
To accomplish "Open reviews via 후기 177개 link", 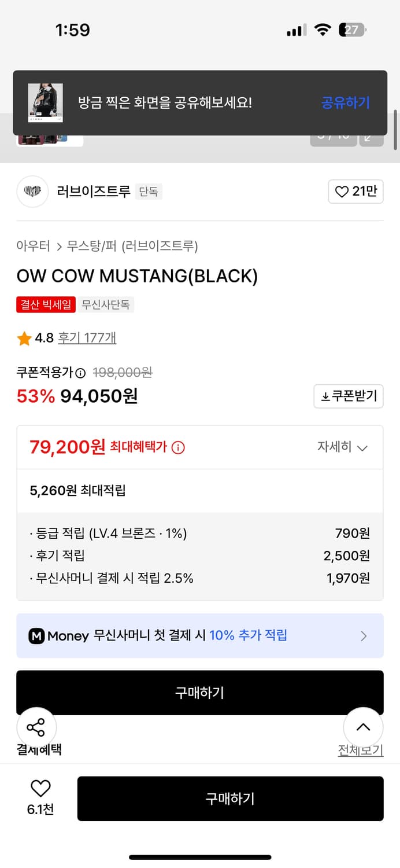I will click(87, 338).
